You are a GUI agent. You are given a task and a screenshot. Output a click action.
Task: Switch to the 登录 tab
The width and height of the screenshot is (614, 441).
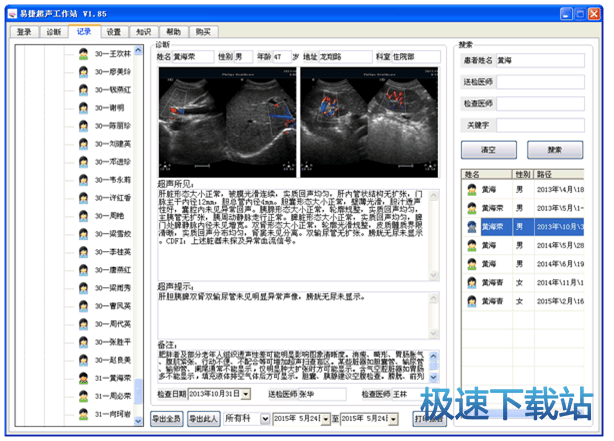pyautogui.click(x=24, y=32)
